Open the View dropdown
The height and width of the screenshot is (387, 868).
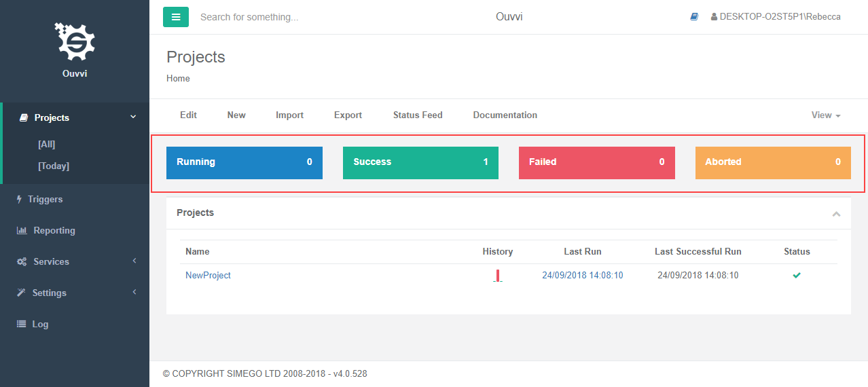pos(826,115)
